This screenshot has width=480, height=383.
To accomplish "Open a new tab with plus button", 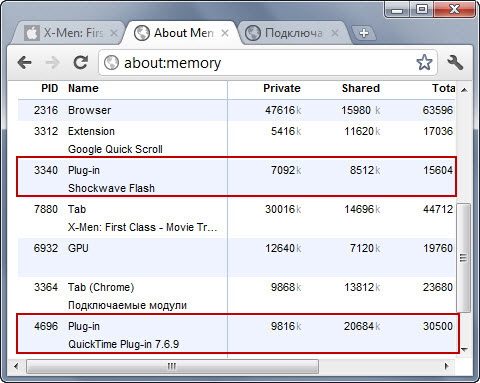I will pyautogui.click(x=364, y=33).
